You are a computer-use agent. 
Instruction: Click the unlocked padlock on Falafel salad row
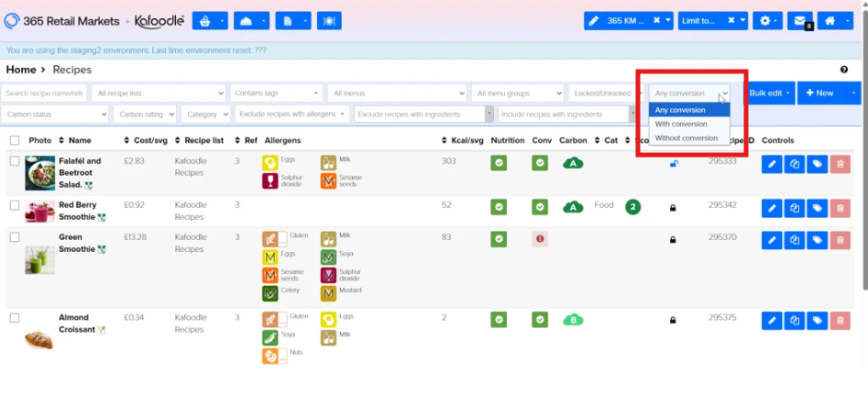tap(674, 164)
